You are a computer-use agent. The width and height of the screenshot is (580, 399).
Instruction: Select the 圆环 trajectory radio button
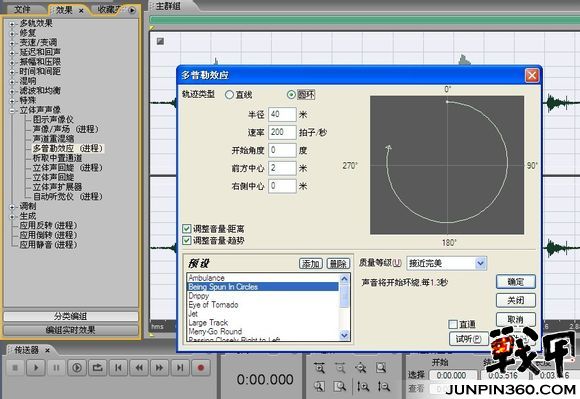[x=291, y=95]
